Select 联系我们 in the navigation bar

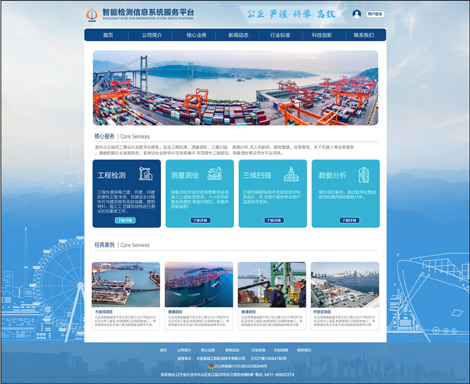pos(364,35)
